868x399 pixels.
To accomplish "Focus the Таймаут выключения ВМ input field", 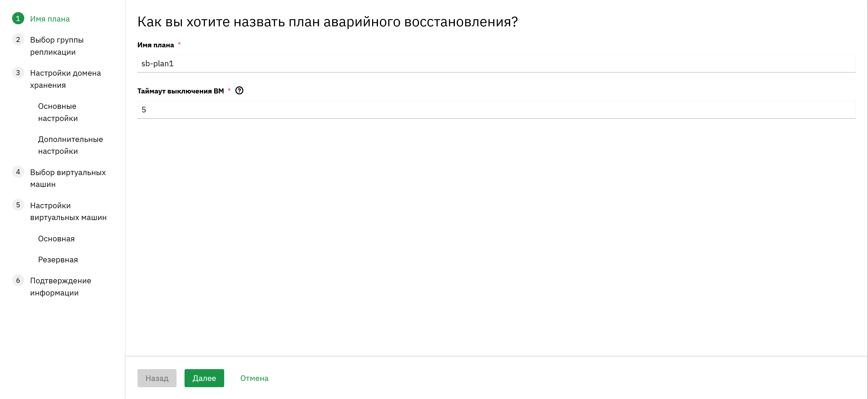I will click(x=496, y=109).
